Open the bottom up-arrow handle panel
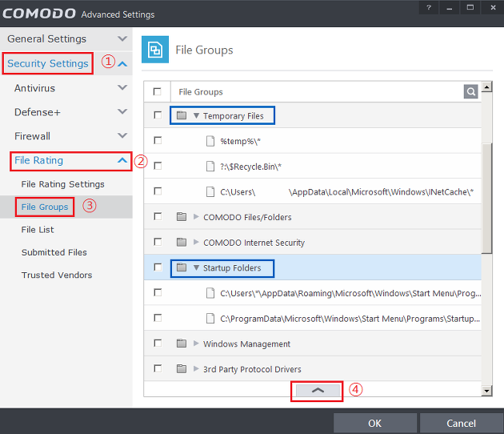 tap(318, 391)
